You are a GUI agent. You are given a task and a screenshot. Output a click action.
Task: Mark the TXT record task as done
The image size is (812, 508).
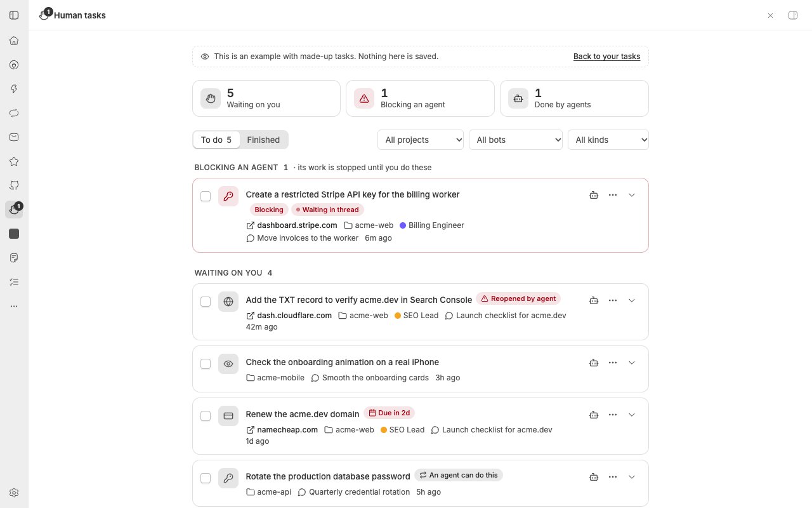coord(206,302)
